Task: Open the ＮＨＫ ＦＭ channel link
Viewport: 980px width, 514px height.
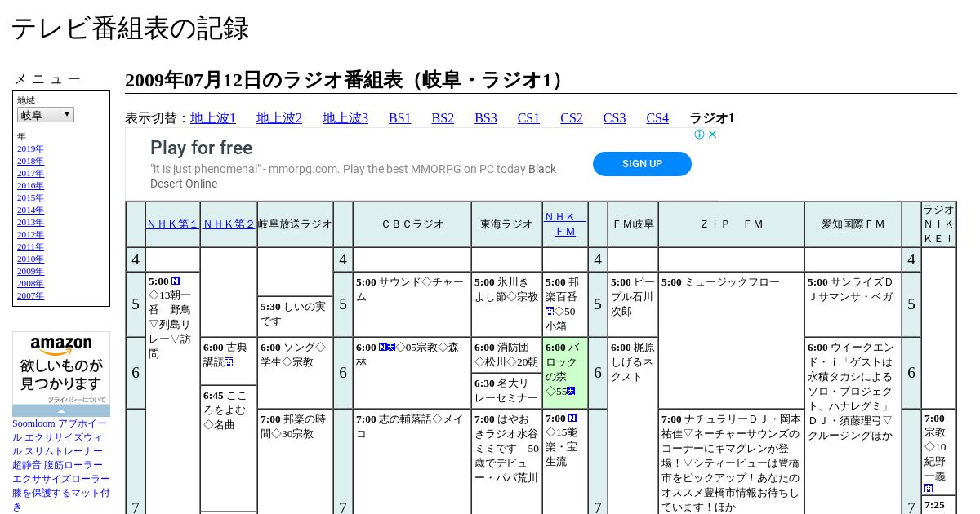Action: (x=565, y=224)
